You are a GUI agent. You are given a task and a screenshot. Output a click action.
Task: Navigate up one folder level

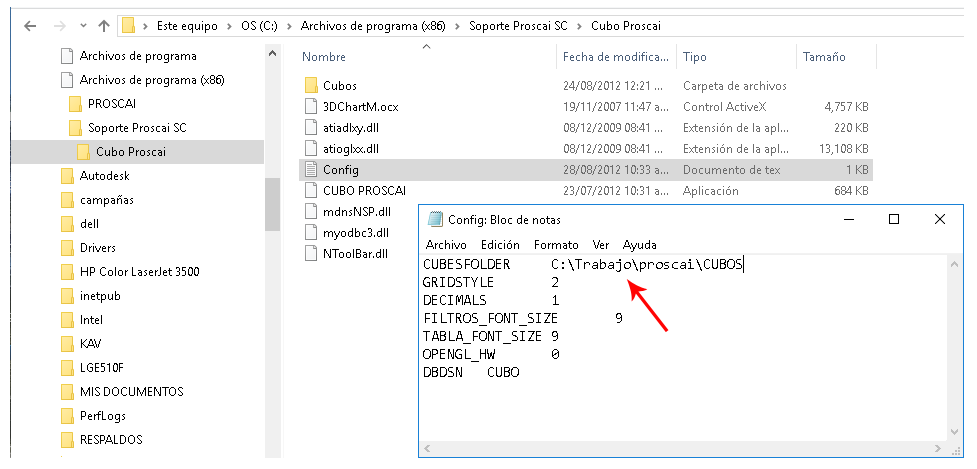(104, 26)
